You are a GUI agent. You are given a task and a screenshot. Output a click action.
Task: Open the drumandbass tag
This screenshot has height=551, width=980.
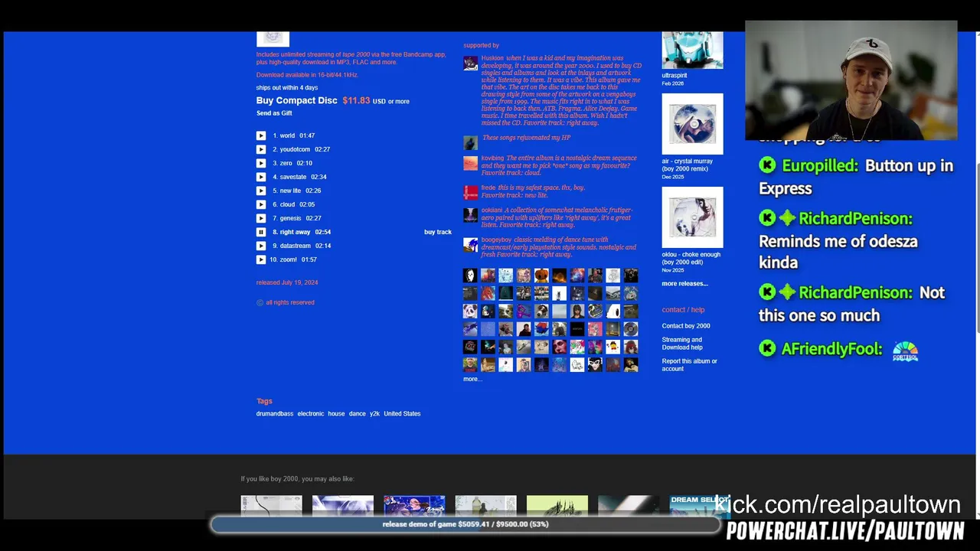(x=275, y=413)
